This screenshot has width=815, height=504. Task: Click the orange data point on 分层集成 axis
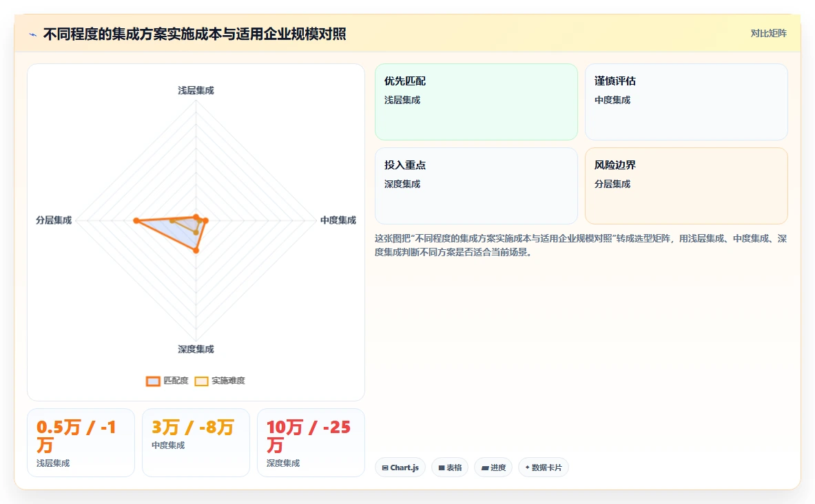[x=136, y=221]
